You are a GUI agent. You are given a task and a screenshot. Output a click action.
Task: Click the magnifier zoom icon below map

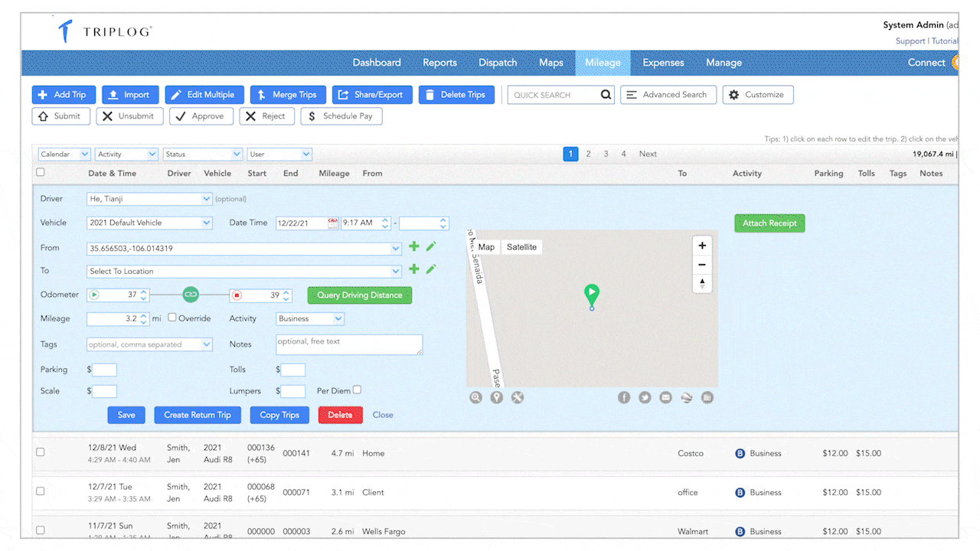click(476, 397)
